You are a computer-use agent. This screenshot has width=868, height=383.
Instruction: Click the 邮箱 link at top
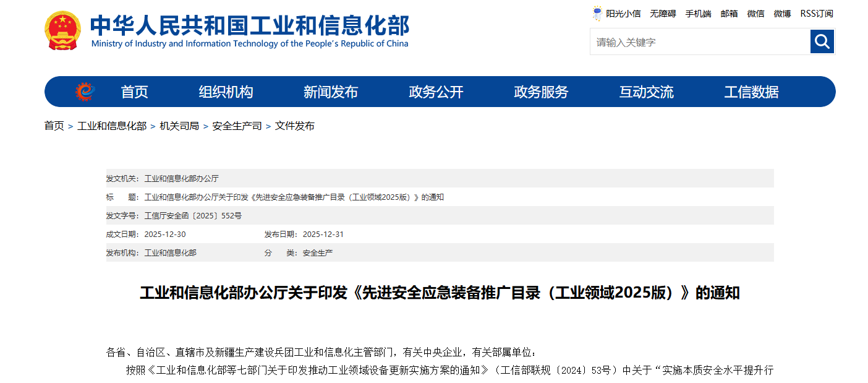(x=729, y=14)
